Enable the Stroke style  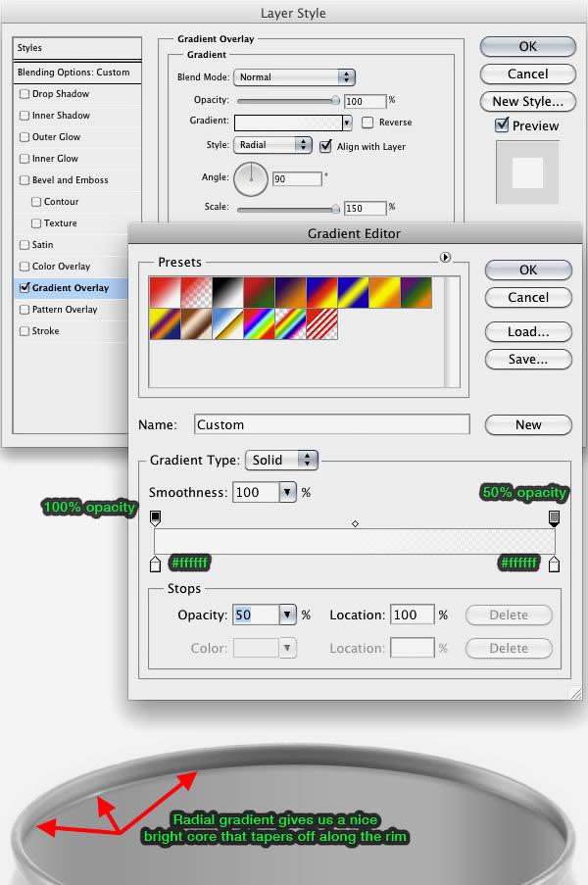click(x=24, y=330)
